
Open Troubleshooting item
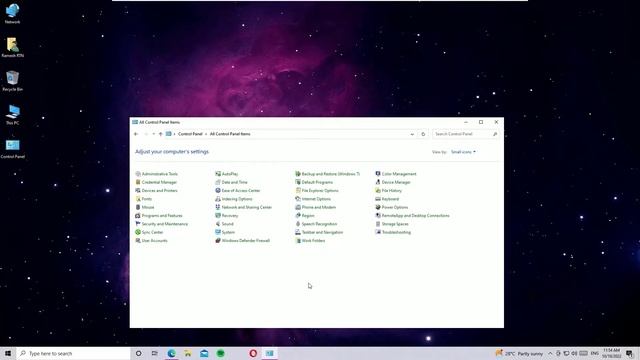click(x=393, y=232)
